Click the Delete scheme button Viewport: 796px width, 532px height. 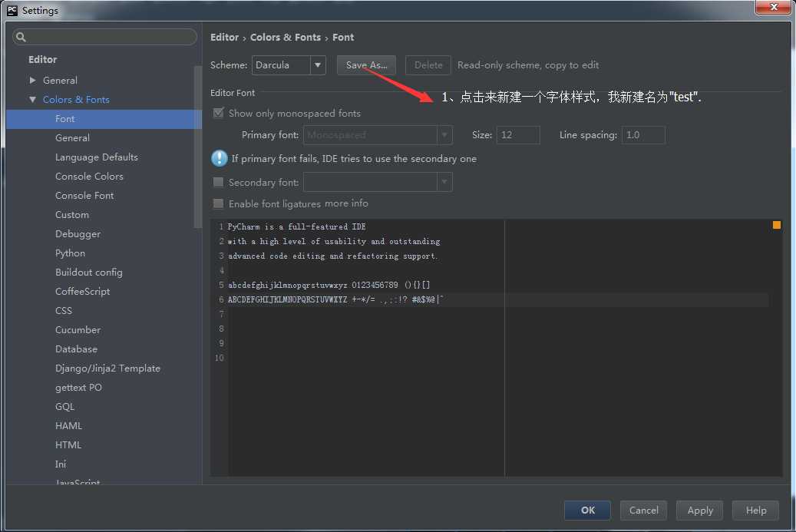(428, 65)
